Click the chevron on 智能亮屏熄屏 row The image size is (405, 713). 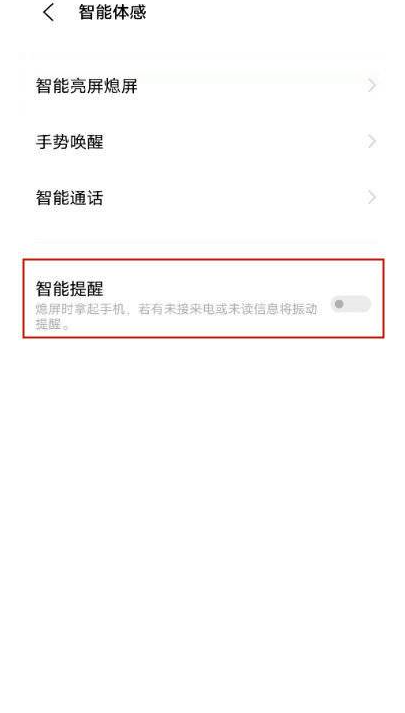(x=372, y=85)
